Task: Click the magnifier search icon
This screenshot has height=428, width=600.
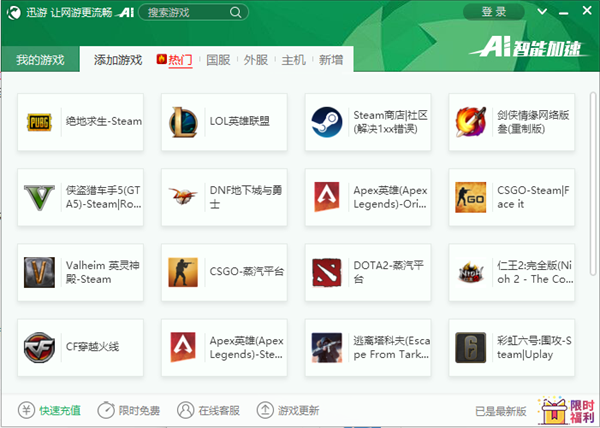Action: pos(236,13)
